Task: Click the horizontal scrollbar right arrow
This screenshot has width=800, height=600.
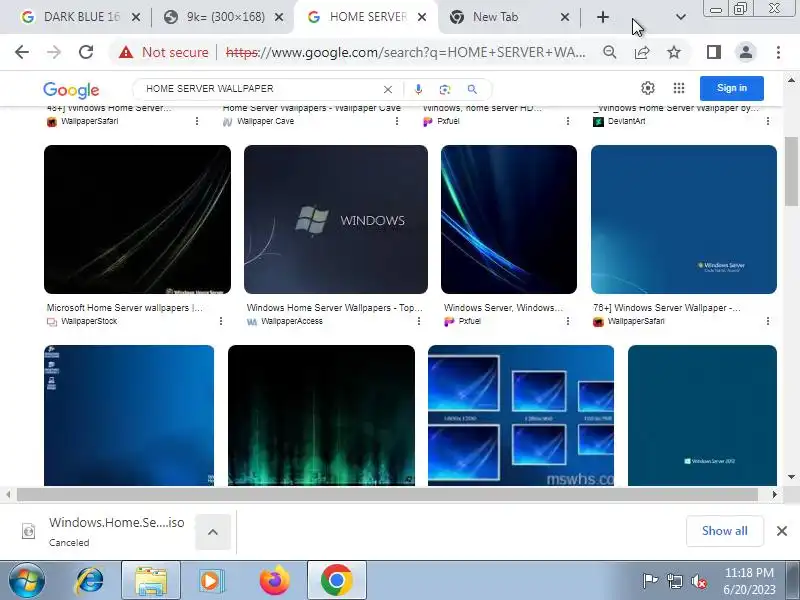Action: tap(774, 494)
